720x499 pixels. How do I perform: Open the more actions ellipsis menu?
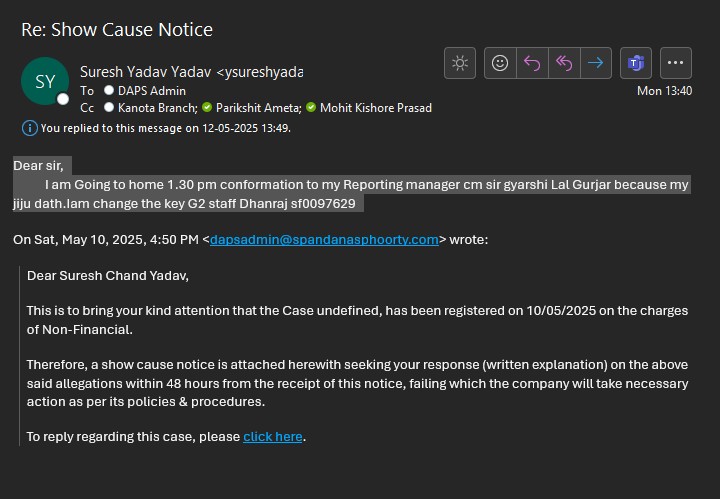tap(676, 63)
